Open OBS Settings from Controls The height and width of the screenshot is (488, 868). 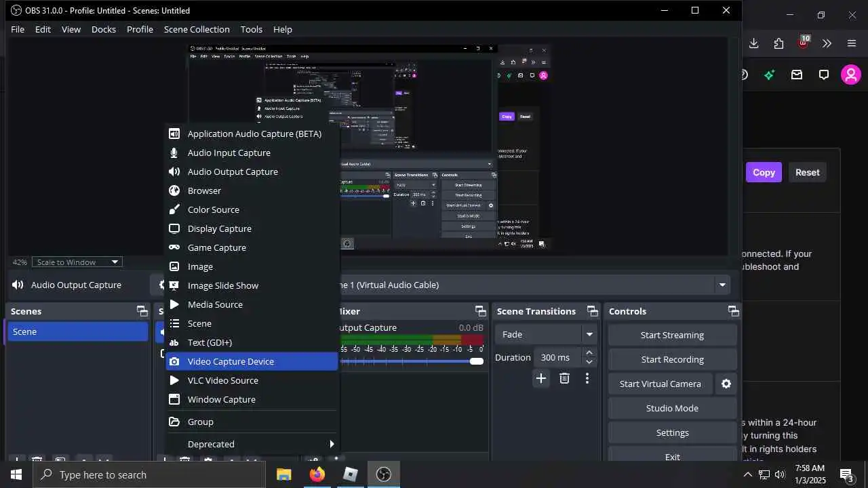(x=672, y=432)
